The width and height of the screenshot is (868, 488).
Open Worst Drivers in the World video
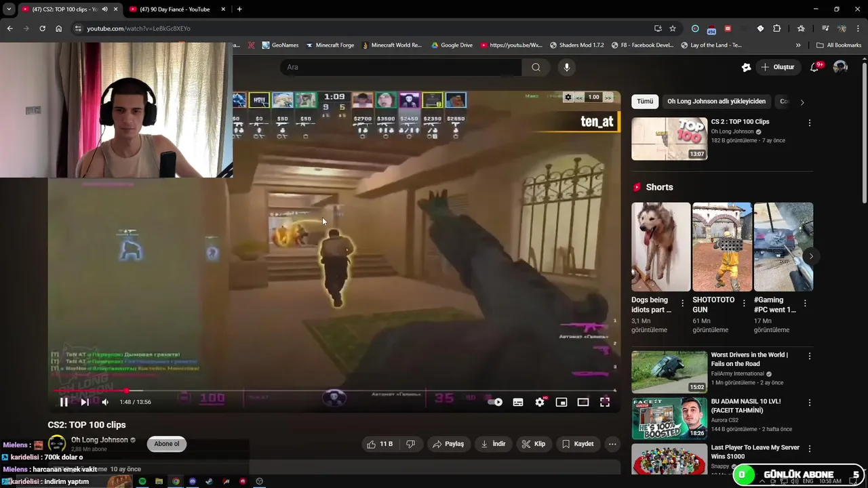click(x=669, y=372)
